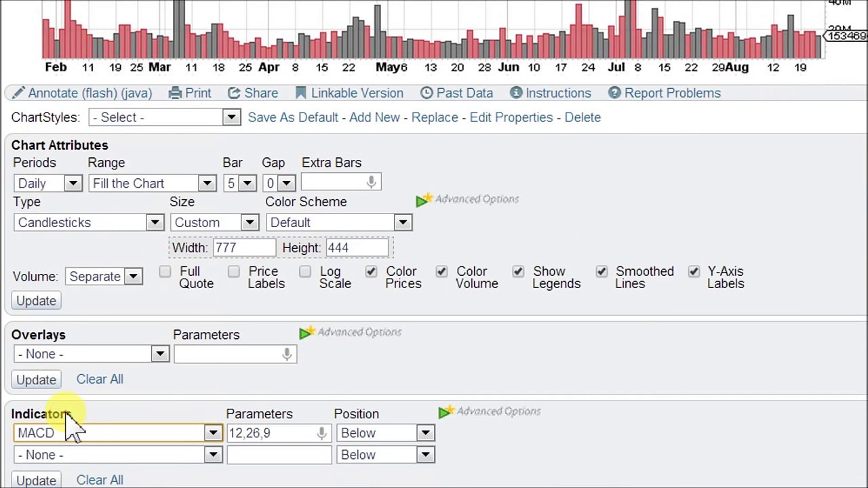Open the MACD Position Below dropdown
868x488 pixels.
click(x=386, y=433)
